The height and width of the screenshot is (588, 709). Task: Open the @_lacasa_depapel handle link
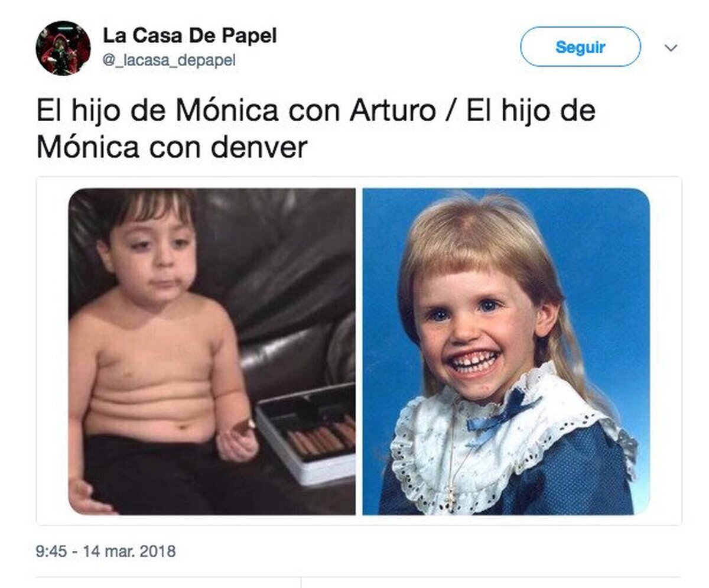[170, 61]
